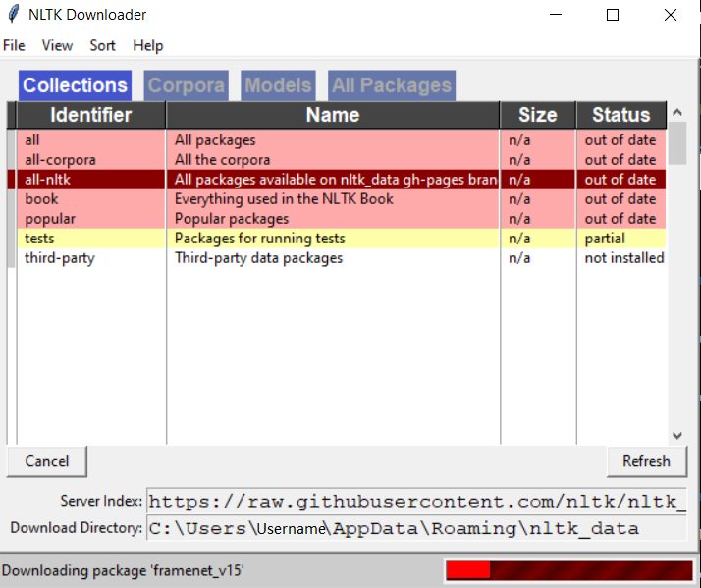Open the View menu

(57, 46)
